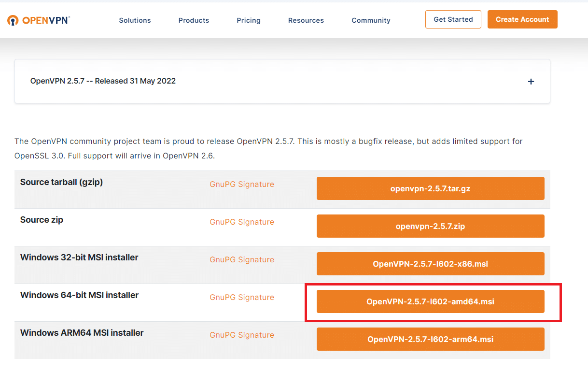Download openvpn-2.5.7.tar.gz source tarball
The width and height of the screenshot is (588, 385).
pyautogui.click(x=431, y=188)
